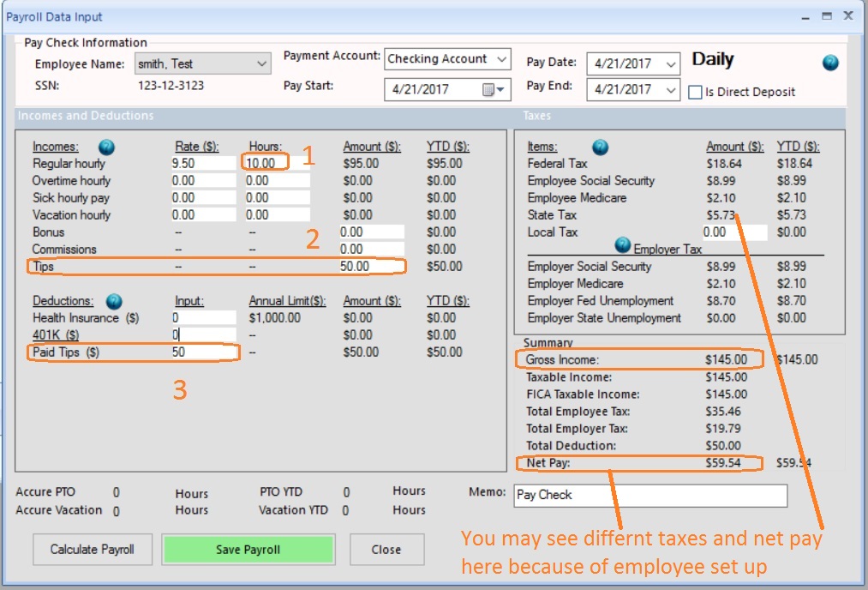Image resolution: width=868 pixels, height=590 pixels.
Task: Expand the Employee Name dropdown
Action: click(x=261, y=63)
